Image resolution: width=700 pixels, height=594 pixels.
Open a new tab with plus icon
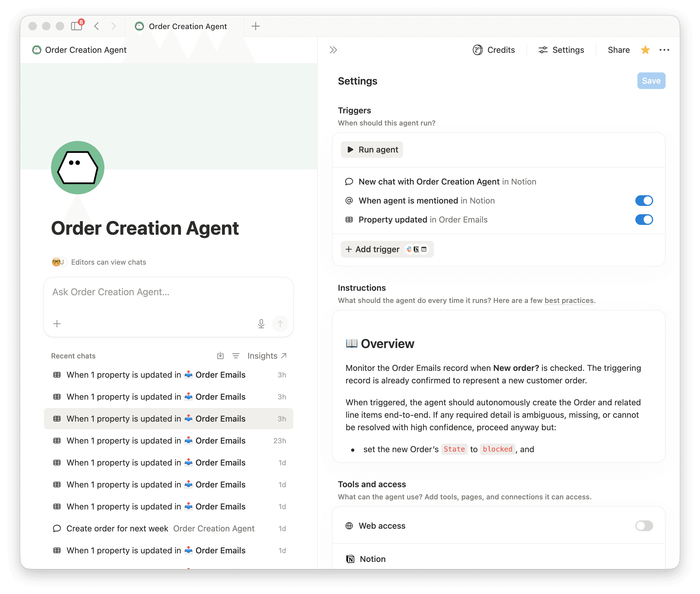pos(255,26)
